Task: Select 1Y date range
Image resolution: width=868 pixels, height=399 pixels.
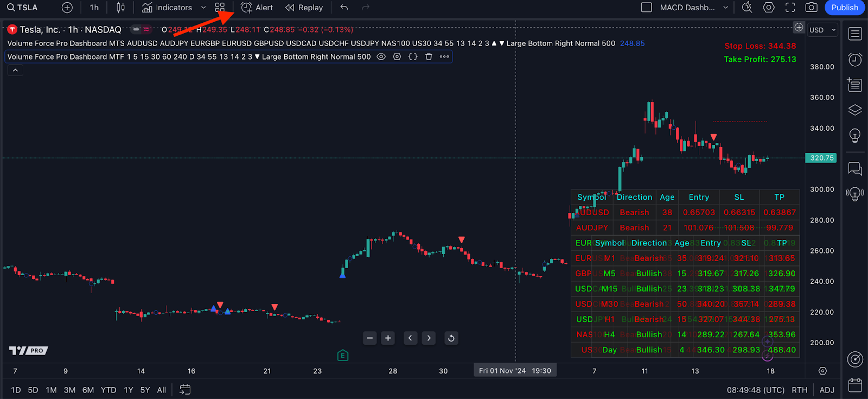Action: pos(129,390)
